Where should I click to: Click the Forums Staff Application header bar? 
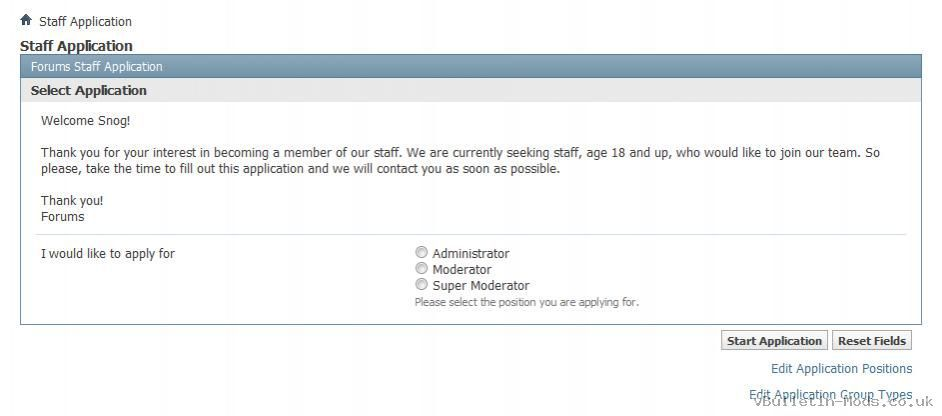point(470,66)
